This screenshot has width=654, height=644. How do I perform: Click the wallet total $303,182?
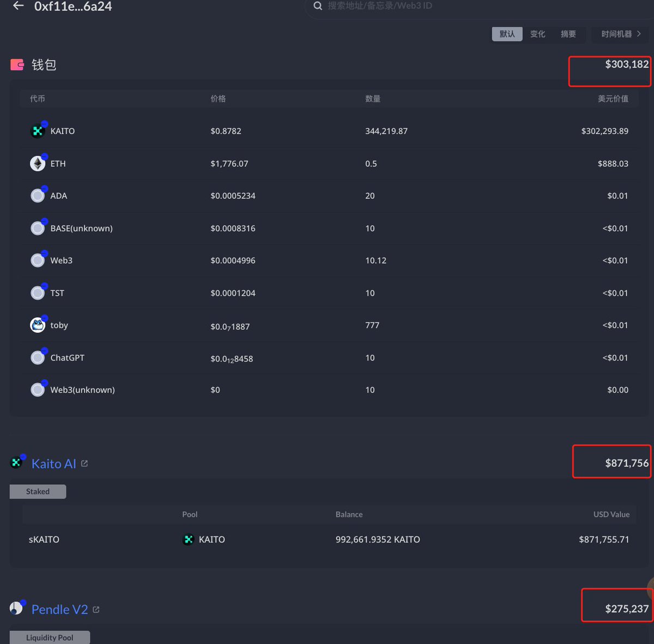pyautogui.click(x=627, y=64)
